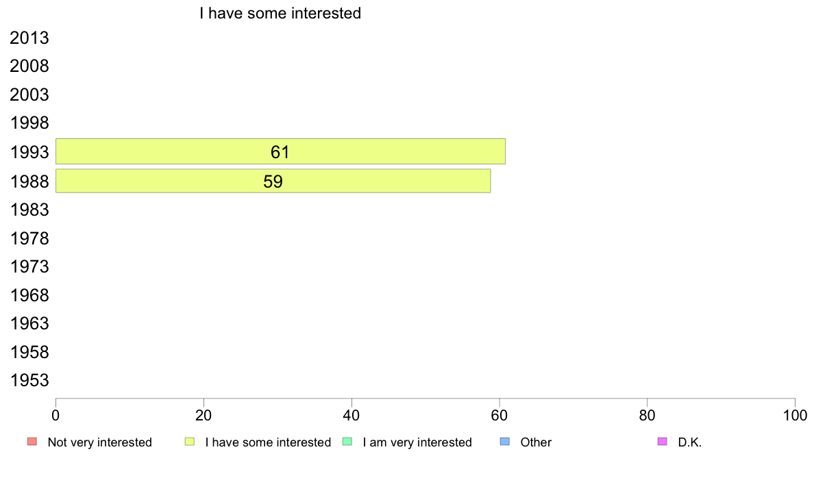Click the purple D.K. legend swatch
The height and width of the screenshot is (504, 814).
click(x=663, y=442)
